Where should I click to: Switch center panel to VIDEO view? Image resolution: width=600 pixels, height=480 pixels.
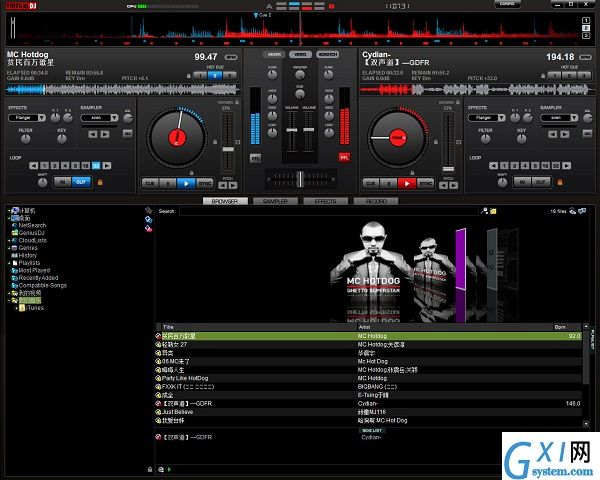coord(300,55)
